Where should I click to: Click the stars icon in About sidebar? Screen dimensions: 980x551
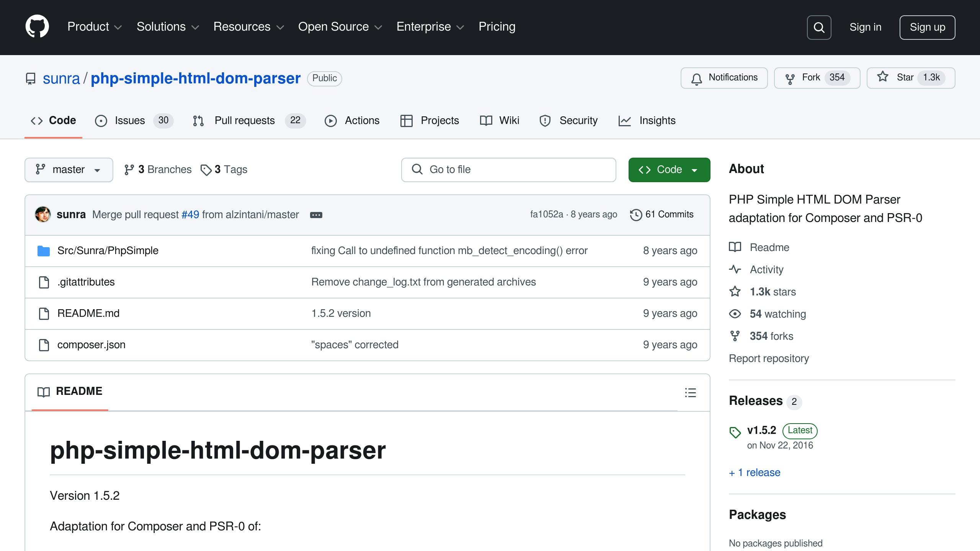[735, 292]
